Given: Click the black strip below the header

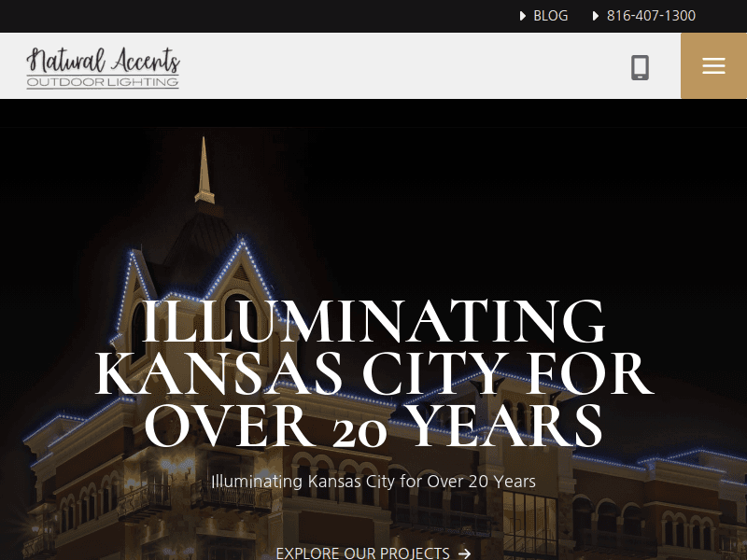Looking at the screenshot, I should [373, 113].
